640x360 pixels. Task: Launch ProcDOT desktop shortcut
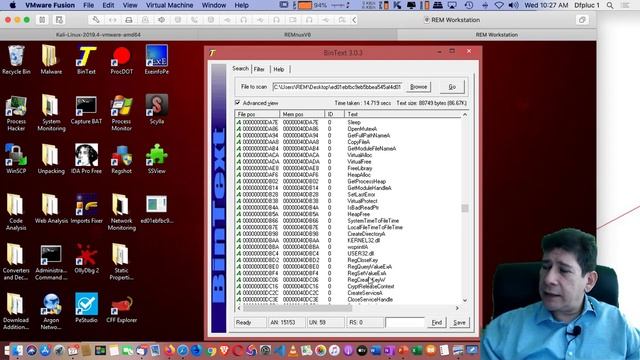[x=122, y=60]
